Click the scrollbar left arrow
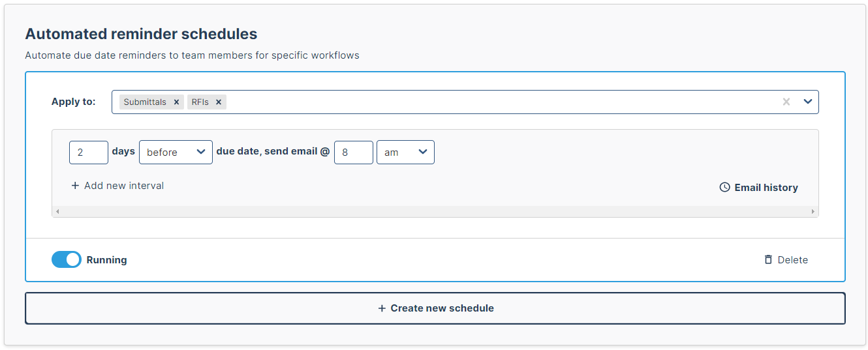The height and width of the screenshot is (350, 868). 57,211
